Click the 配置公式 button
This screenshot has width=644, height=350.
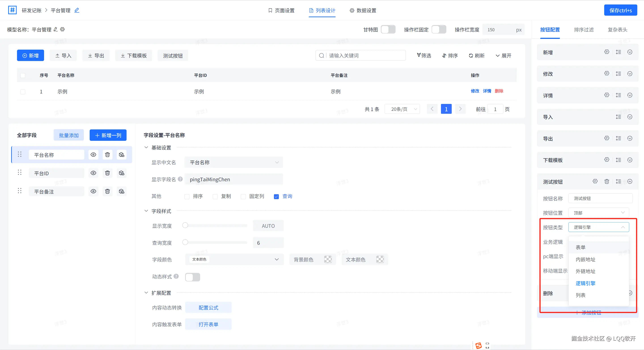[208, 308]
